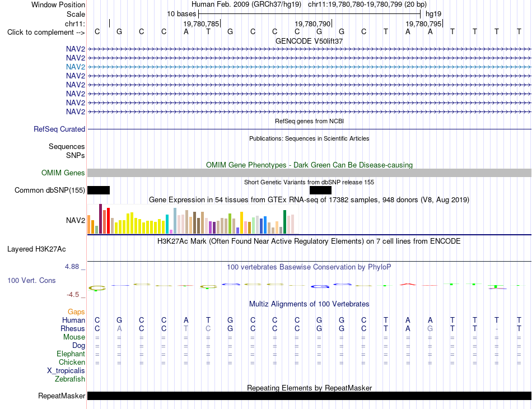The image size is (532, 409).
Task: Open the RefSeq Curated track label
Action: pos(59,129)
